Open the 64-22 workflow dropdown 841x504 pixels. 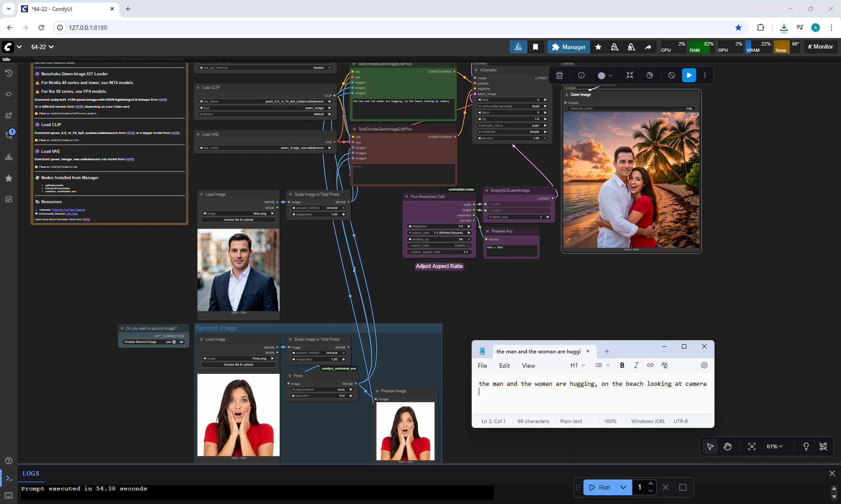click(42, 47)
